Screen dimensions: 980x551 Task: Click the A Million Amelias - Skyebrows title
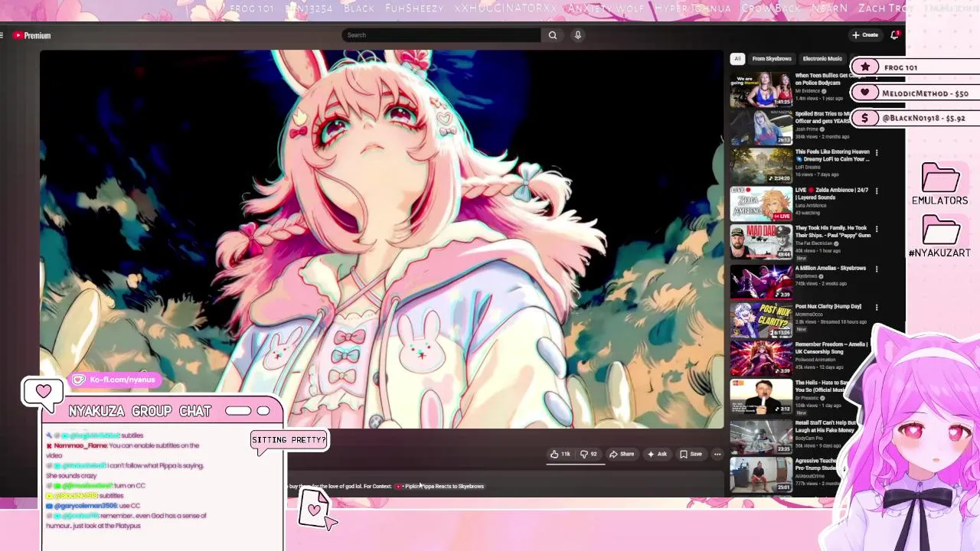pos(831,268)
